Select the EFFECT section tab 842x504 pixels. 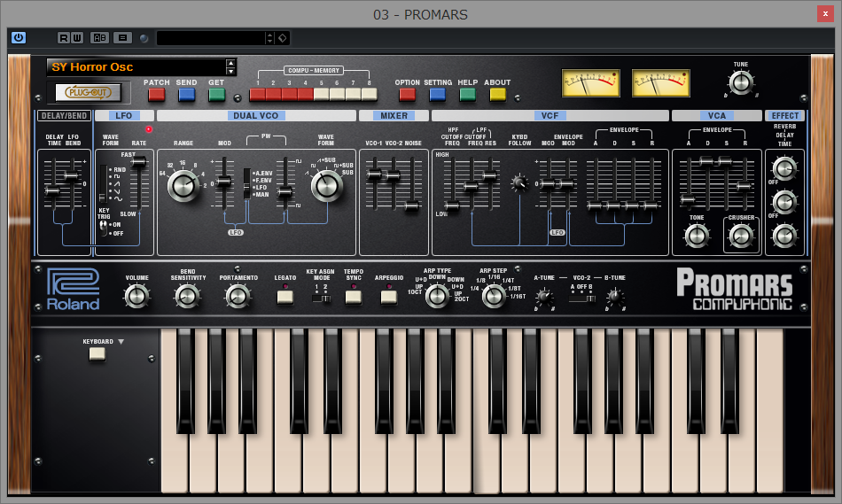(784, 115)
